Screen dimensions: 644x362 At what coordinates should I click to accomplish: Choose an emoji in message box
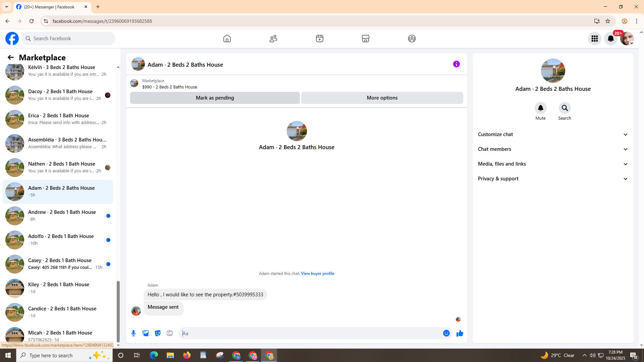coord(446,333)
